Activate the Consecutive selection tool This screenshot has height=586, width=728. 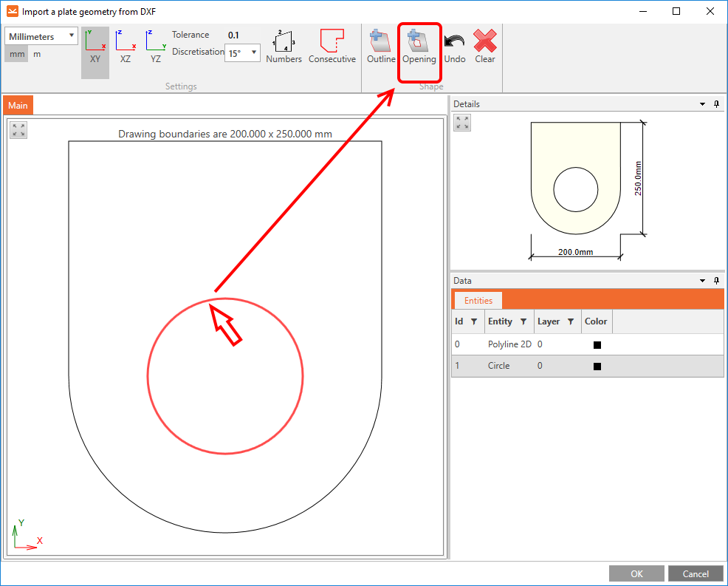point(332,47)
